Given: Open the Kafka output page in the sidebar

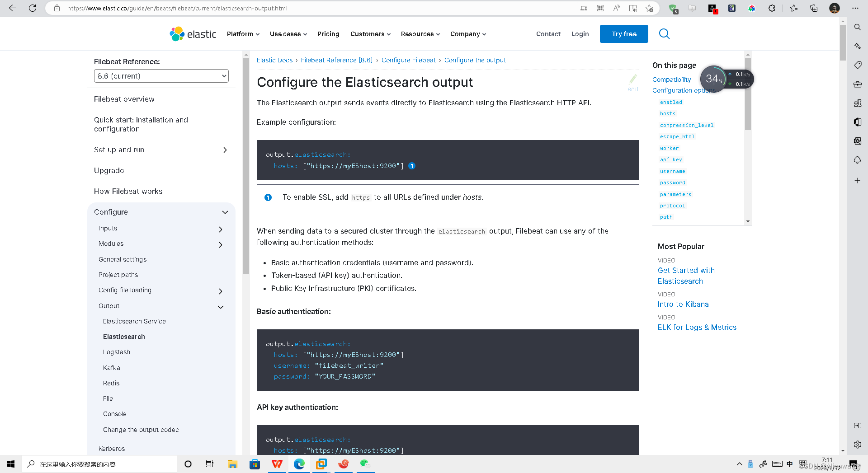Looking at the screenshot, I should click(x=112, y=368).
